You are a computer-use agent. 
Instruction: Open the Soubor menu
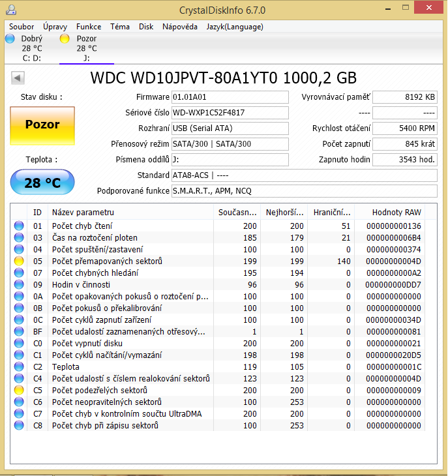tap(22, 27)
